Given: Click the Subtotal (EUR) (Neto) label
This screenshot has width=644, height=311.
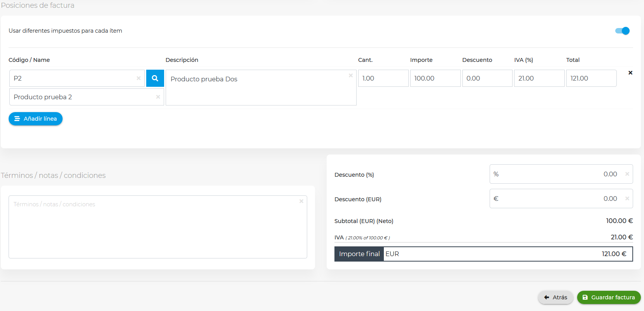Looking at the screenshot, I should pos(364,221).
